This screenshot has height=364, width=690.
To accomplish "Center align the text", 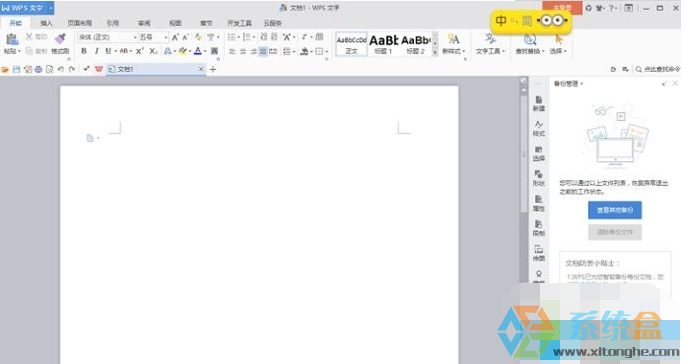I will 243,51.
